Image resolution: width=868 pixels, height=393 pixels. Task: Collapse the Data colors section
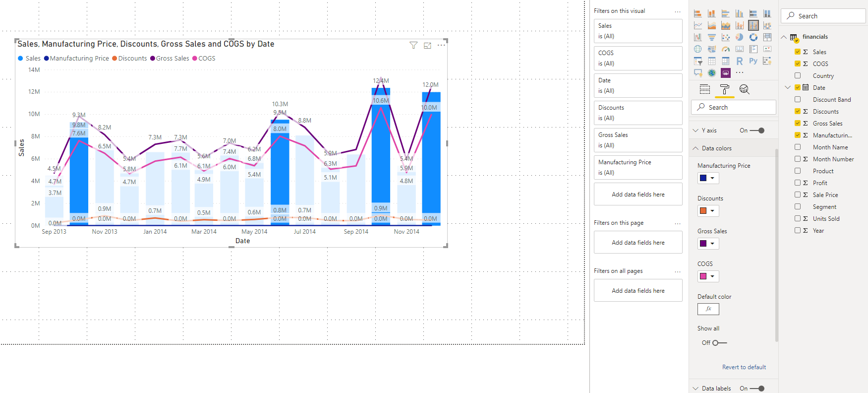coord(695,148)
